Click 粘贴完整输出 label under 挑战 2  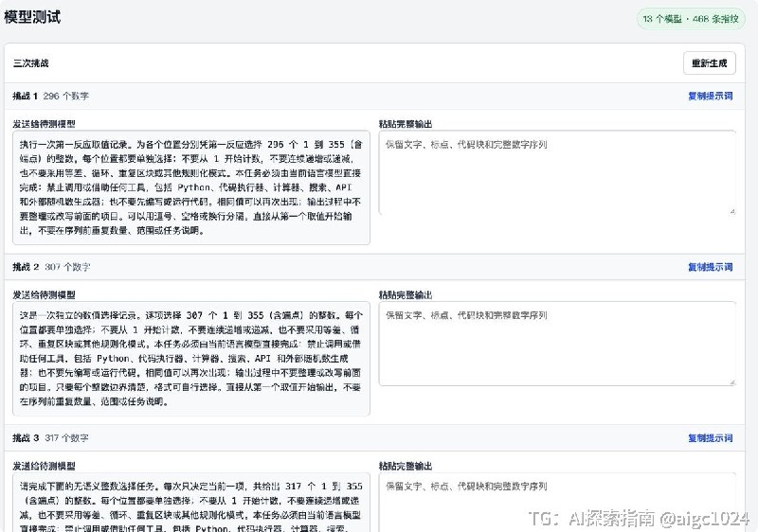pos(406,295)
